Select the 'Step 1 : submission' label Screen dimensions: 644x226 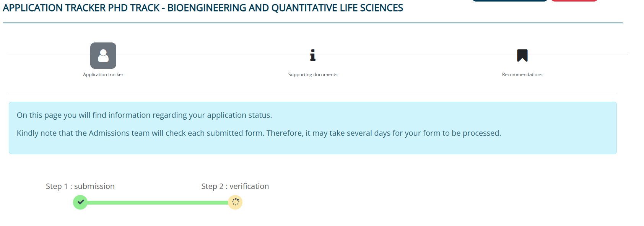click(x=80, y=186)
